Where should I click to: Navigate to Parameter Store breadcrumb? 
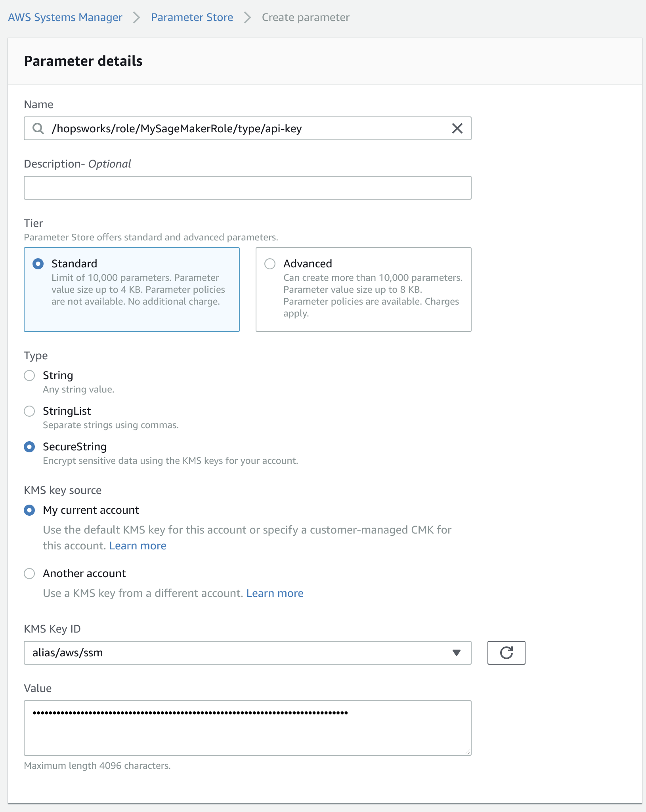click(192, 17)
